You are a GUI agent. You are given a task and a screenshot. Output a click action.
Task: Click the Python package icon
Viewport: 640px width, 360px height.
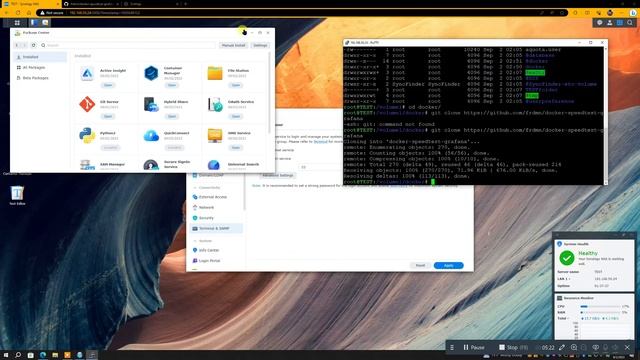point(87,136)
